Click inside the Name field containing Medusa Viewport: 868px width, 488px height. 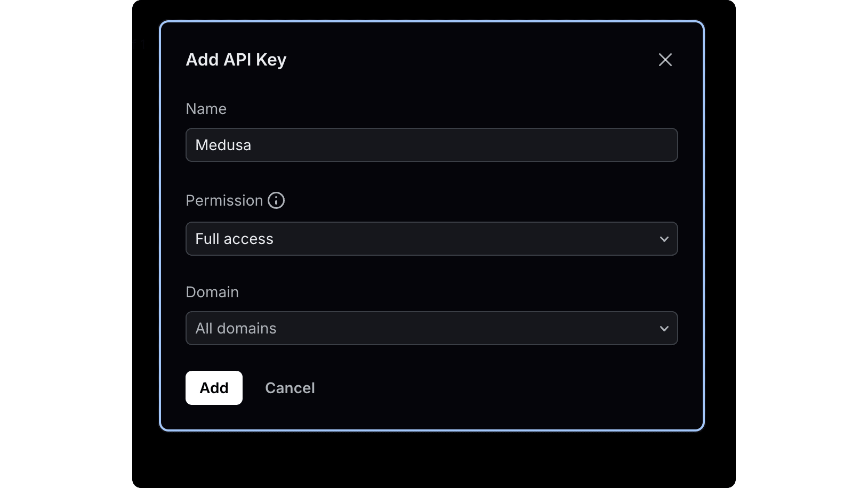pos(431,145)
